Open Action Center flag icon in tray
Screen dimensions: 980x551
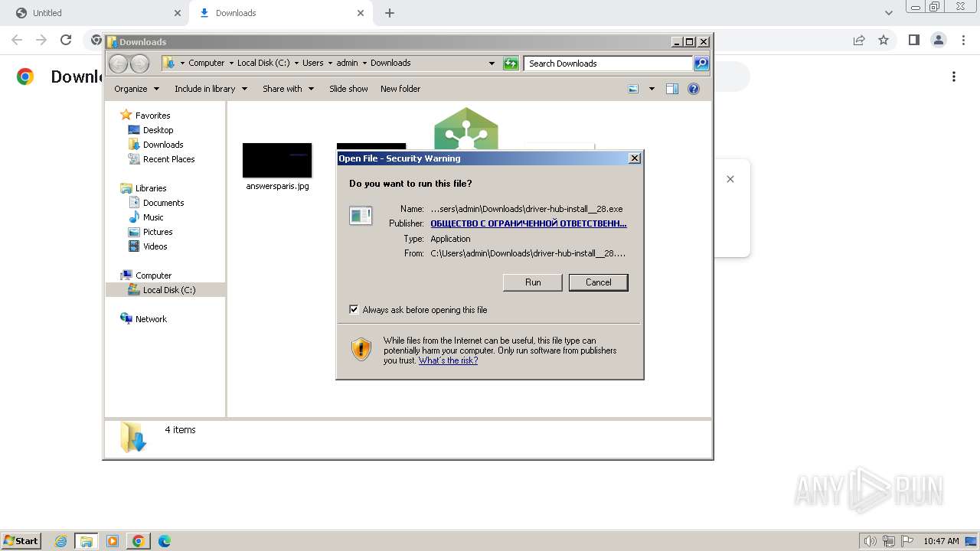(x=907, y=541)
